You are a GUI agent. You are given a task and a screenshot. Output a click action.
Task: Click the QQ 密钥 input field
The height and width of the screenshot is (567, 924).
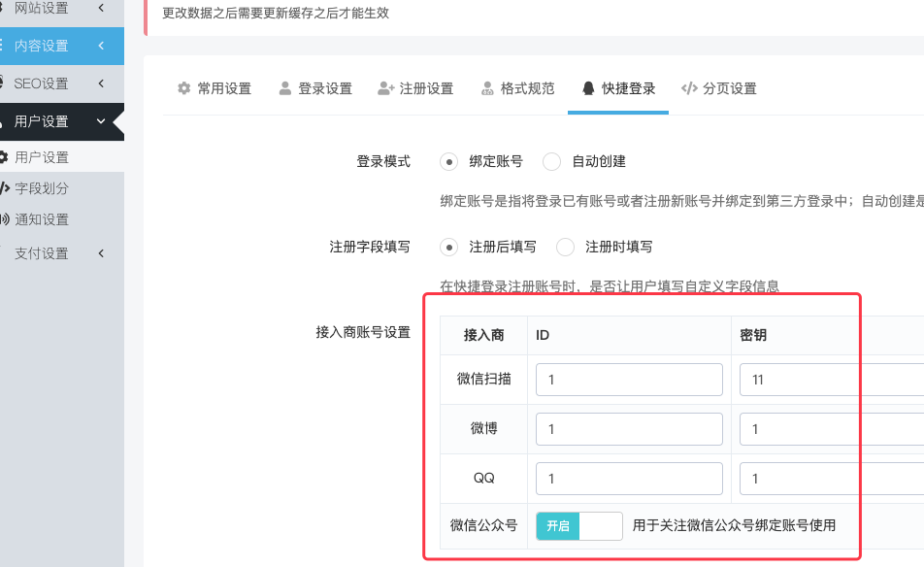(832, 479)
